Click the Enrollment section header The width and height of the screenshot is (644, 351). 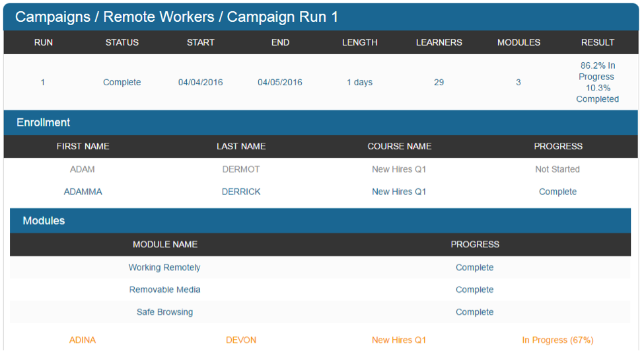(44, 122)
